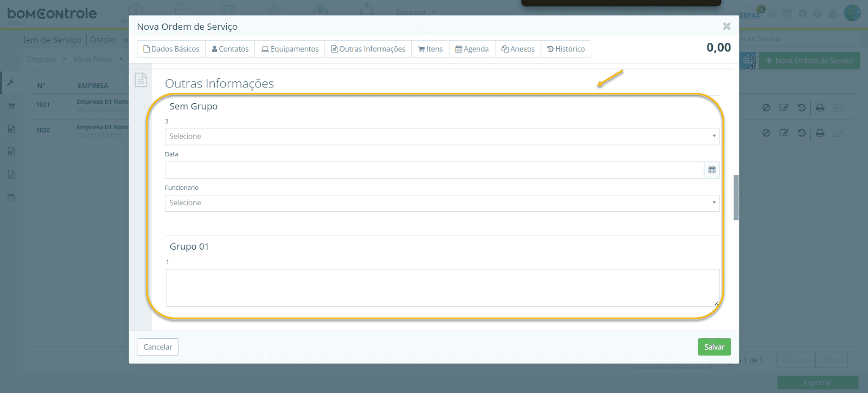Image resolution: width=868 pixels, height=393 pixels.
Task: Click history icon for order 1021
Action: point(802,107)
